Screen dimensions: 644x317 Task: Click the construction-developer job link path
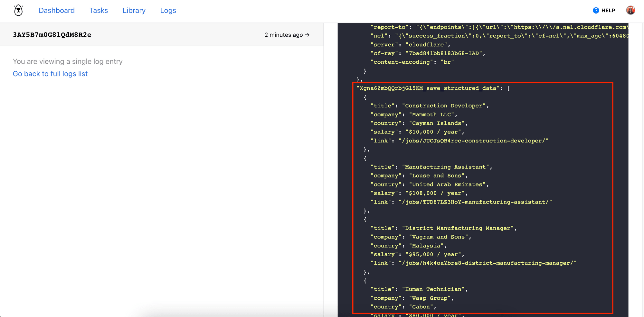click(473, 140)
